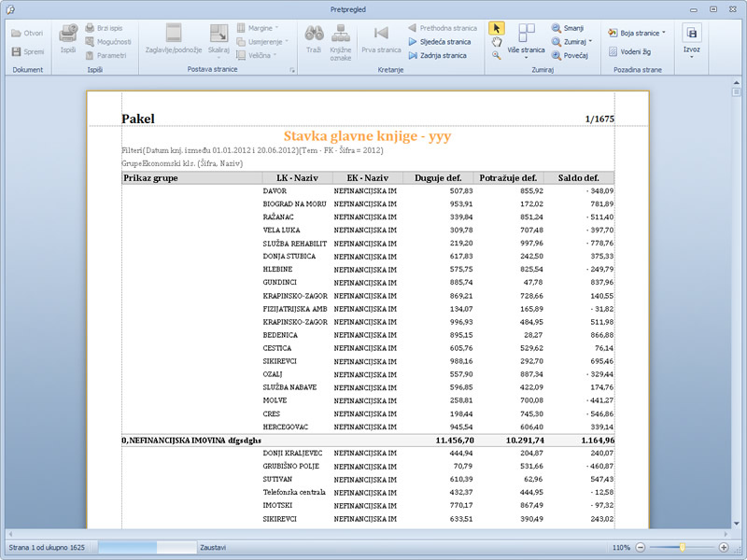Click the minus zoom button in status bar
747x560 pixels.
pyautogui.click(x=641, y=548)
